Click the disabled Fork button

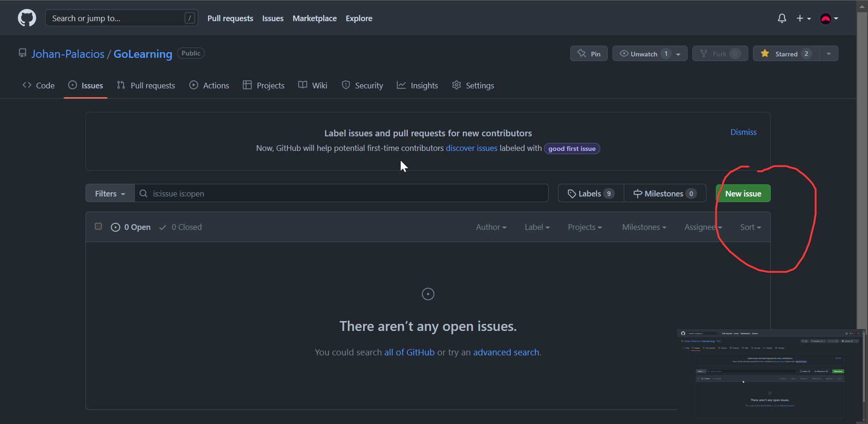click(x=720, y=54)
